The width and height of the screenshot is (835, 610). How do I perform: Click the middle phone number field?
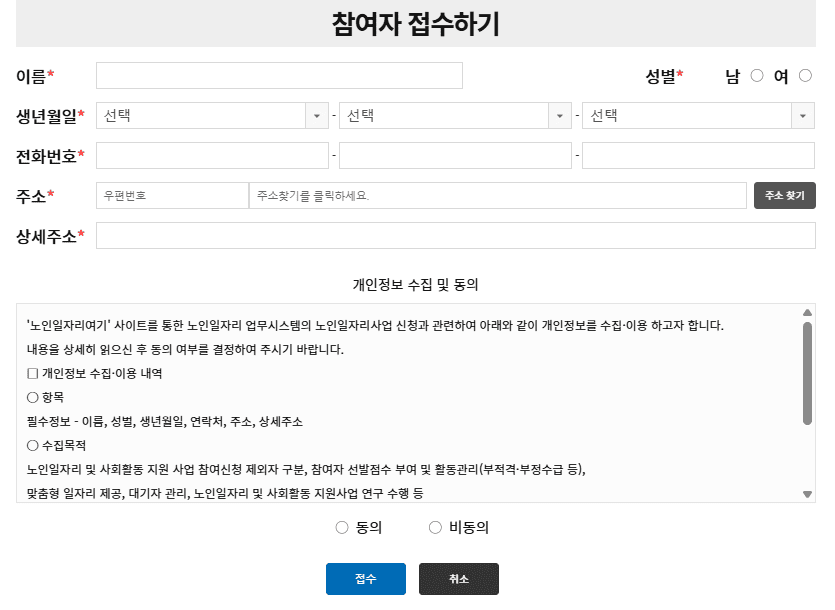tap(455, 156)
